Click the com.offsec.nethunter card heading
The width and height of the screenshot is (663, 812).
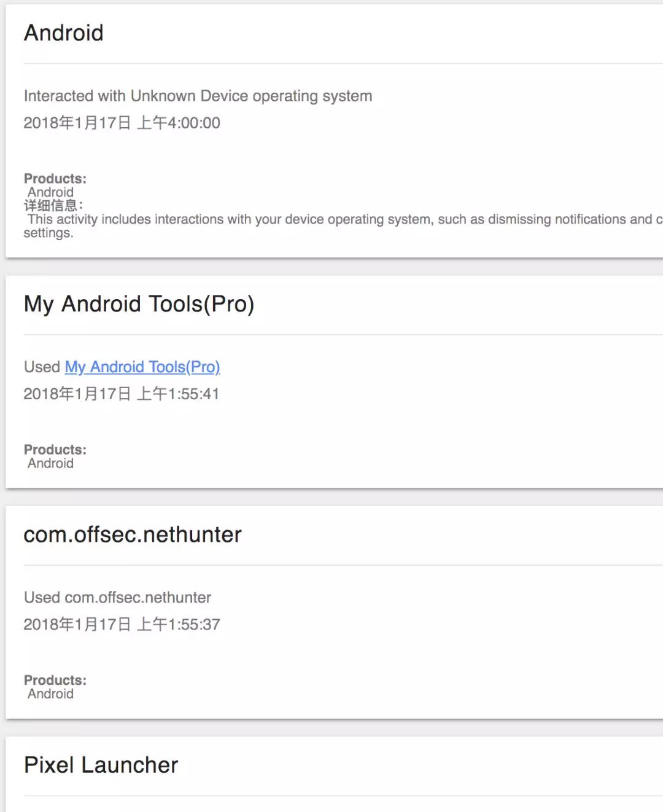[133, 534]
